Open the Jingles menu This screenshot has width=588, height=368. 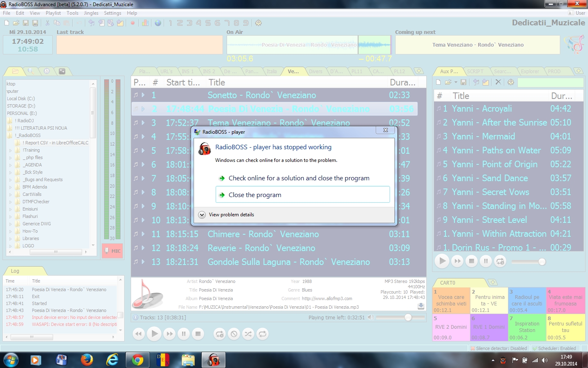tap(91, 13)
